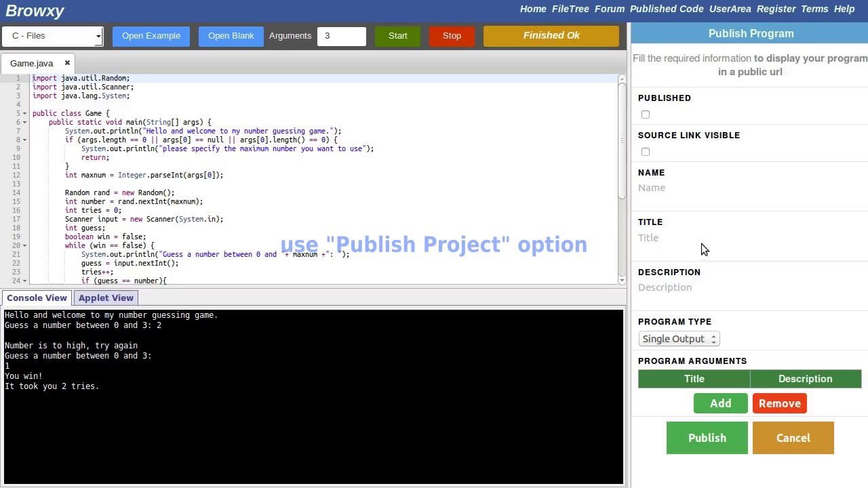Check the Source Link Visible box

(x=646, y=152)
